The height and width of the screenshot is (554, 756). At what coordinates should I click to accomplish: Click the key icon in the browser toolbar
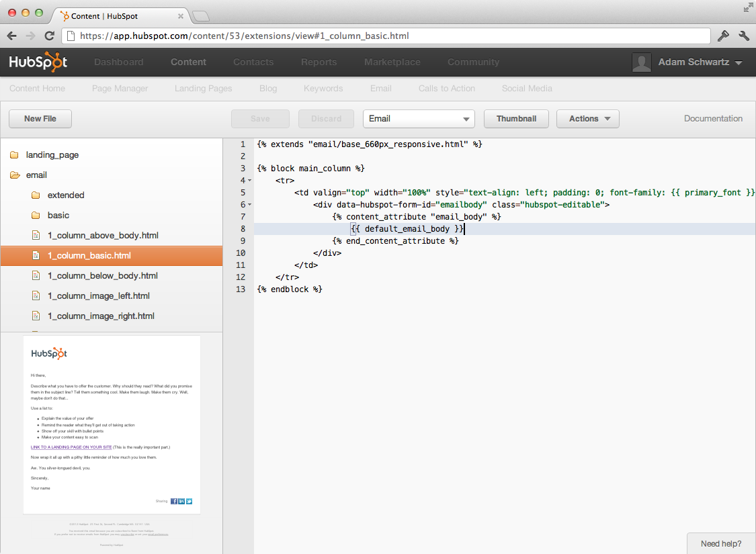(723, 36)
